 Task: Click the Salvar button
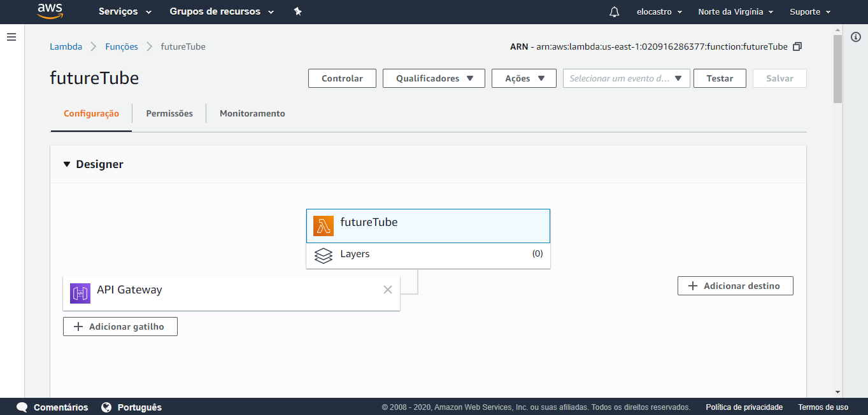(x=779, y=78)
